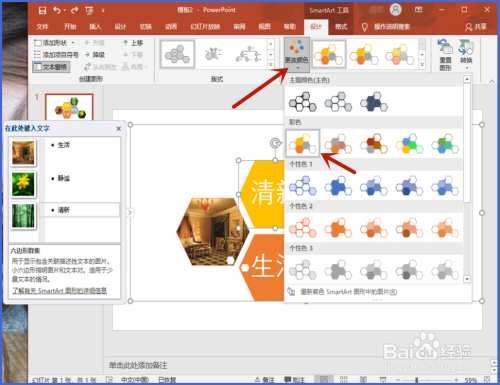Image resolution: width=500 pixels, height=385 pixels.
Task: Switch to the 插入 (Insert) tab
Action: coord(95,27)
